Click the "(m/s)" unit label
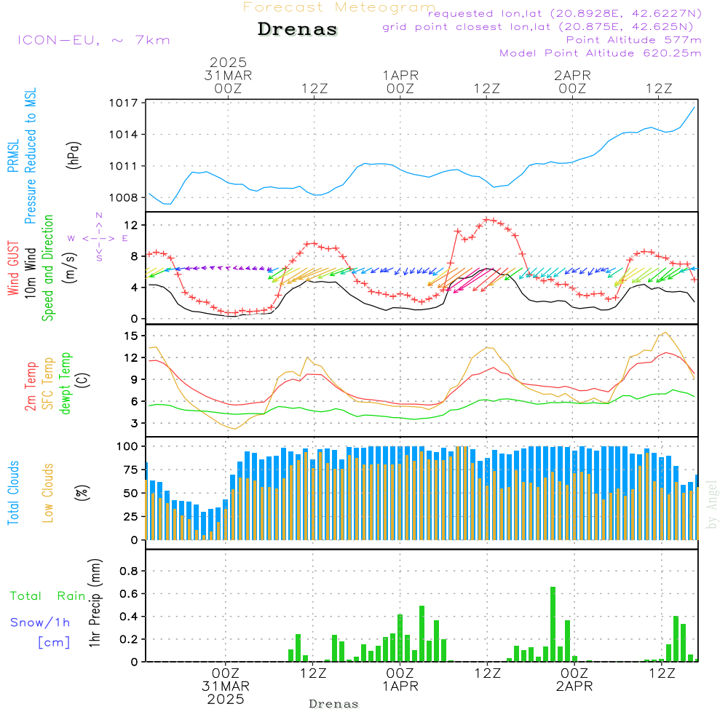 coord(70,268)
